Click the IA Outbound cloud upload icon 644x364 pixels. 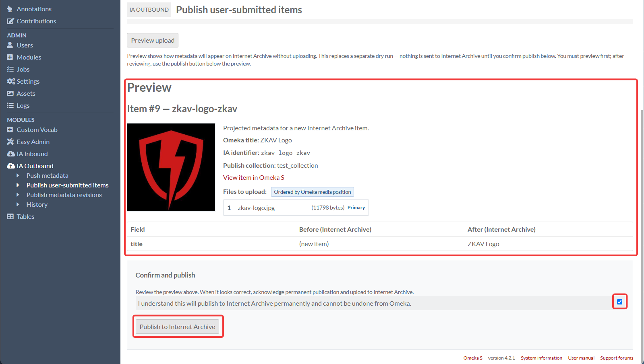(11, 166)
